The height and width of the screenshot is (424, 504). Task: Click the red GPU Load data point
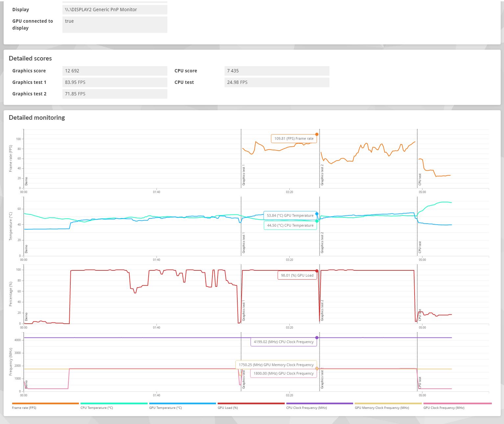(x=317, y=271)
